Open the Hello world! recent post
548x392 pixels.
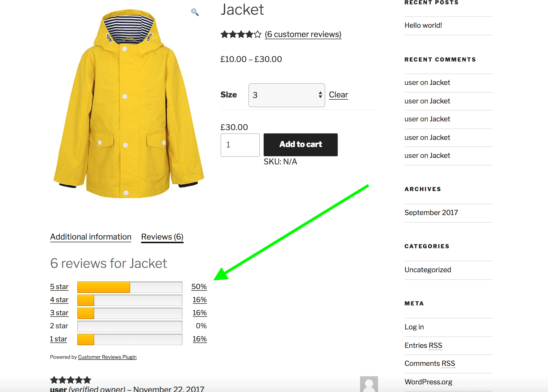tap(423, 25)
